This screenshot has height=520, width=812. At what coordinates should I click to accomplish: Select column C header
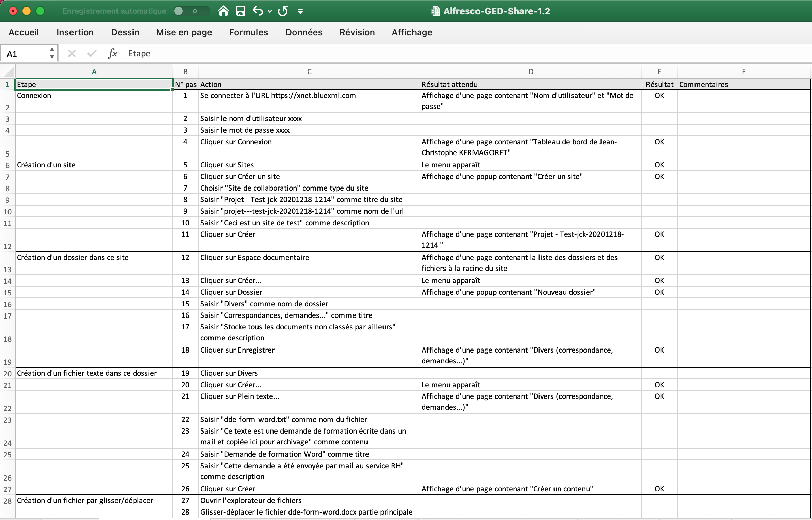click(309, 72)
